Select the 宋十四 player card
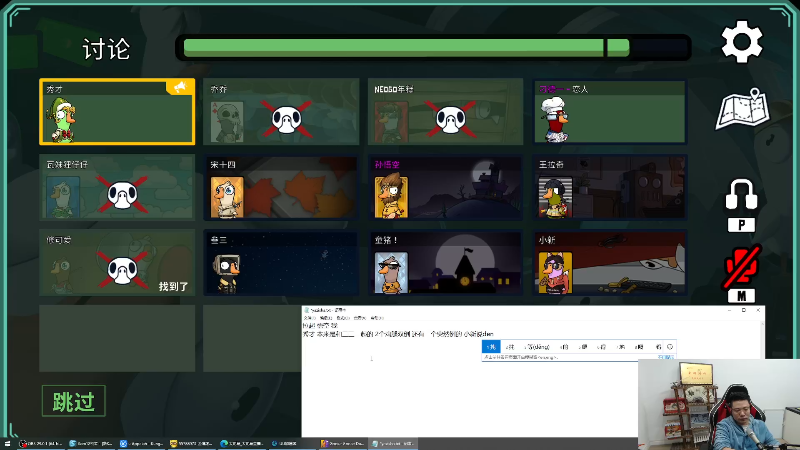 281,188
